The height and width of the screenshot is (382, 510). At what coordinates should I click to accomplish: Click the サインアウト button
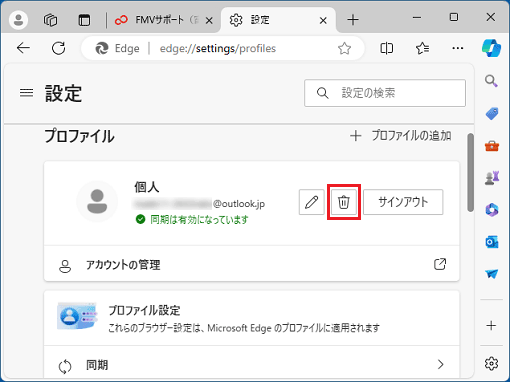click(403, 202)
